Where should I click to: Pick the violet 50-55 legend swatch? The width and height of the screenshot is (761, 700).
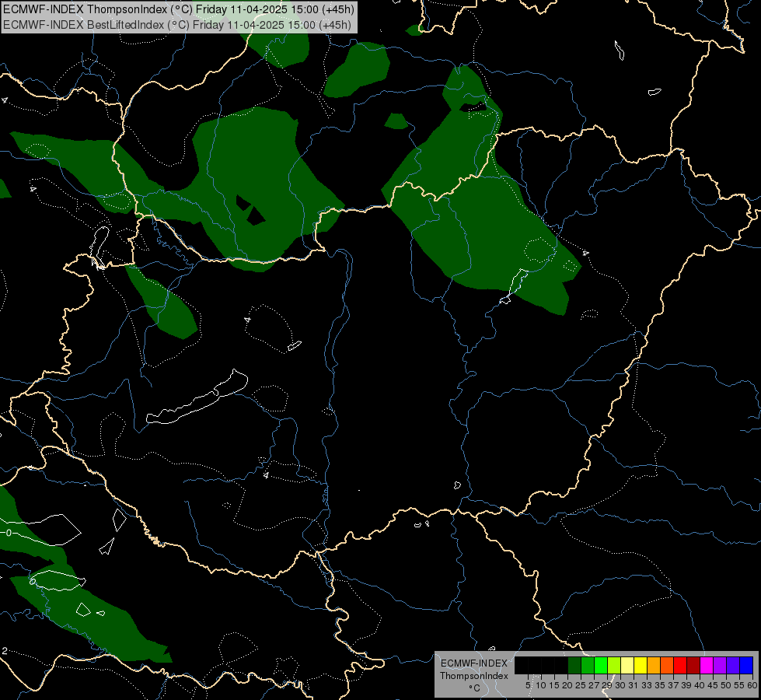[733, 665]
